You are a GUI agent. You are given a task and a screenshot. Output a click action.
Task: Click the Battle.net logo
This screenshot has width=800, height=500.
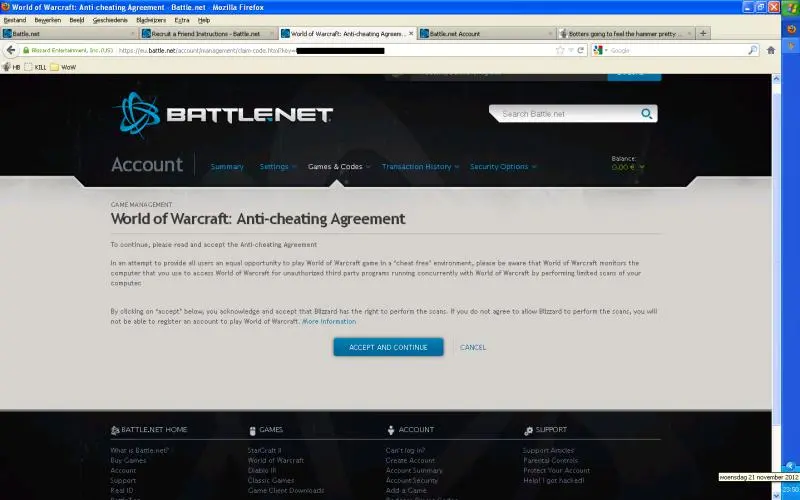point(224,114)
